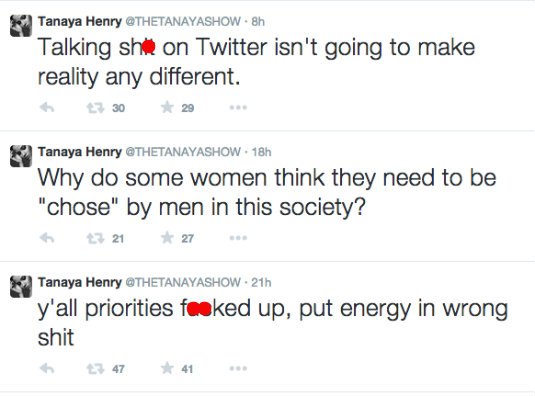
Task: Open the 8h timestamp link
Action: (258, 21)
